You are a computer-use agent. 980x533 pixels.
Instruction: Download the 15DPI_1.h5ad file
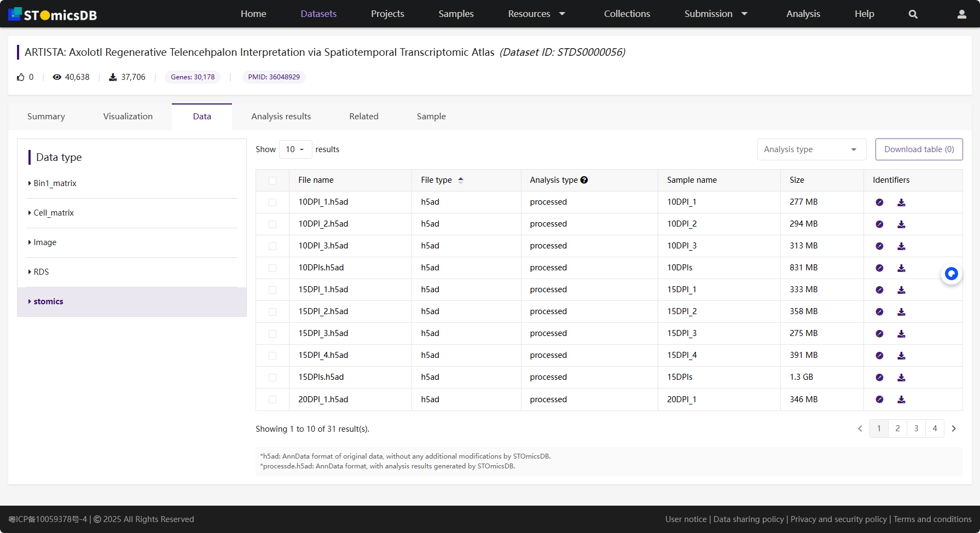(901, 290)
